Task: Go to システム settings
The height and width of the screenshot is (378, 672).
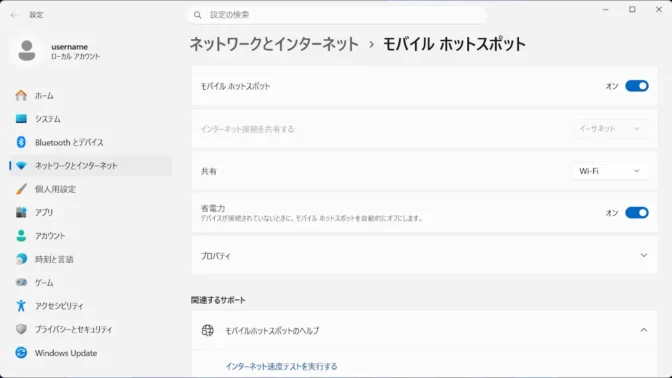Action: click(x=90, y=119)
